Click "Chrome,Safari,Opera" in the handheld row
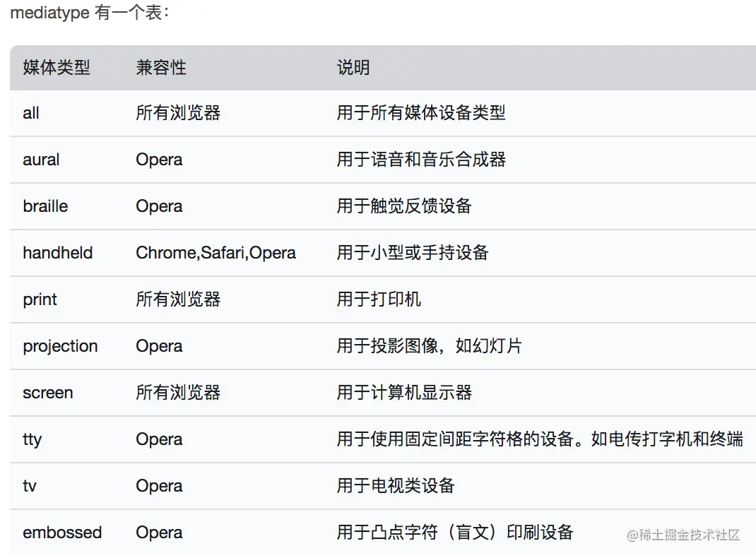This screenshot has width=756, height=558. tap(215, 253)
